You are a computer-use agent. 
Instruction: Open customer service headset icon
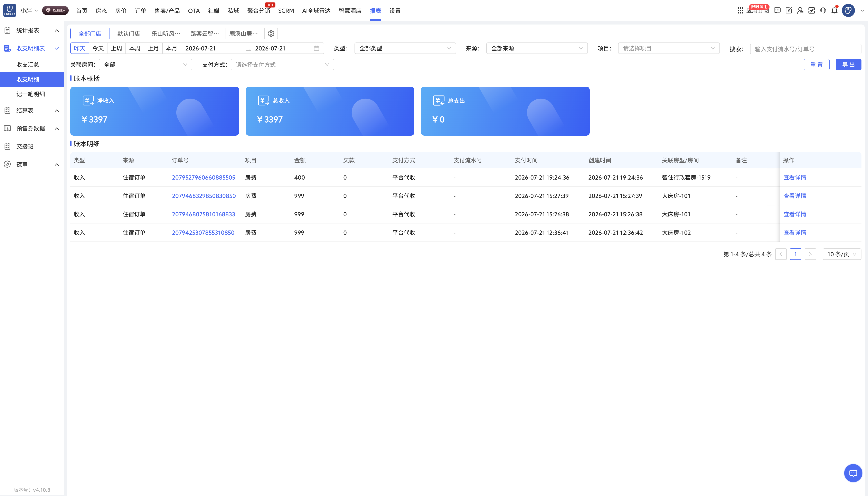[823, 11]
